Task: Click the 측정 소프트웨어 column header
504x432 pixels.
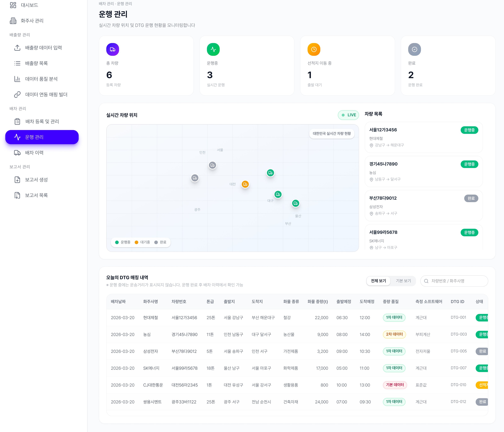Action: click(x=429, y=301)
